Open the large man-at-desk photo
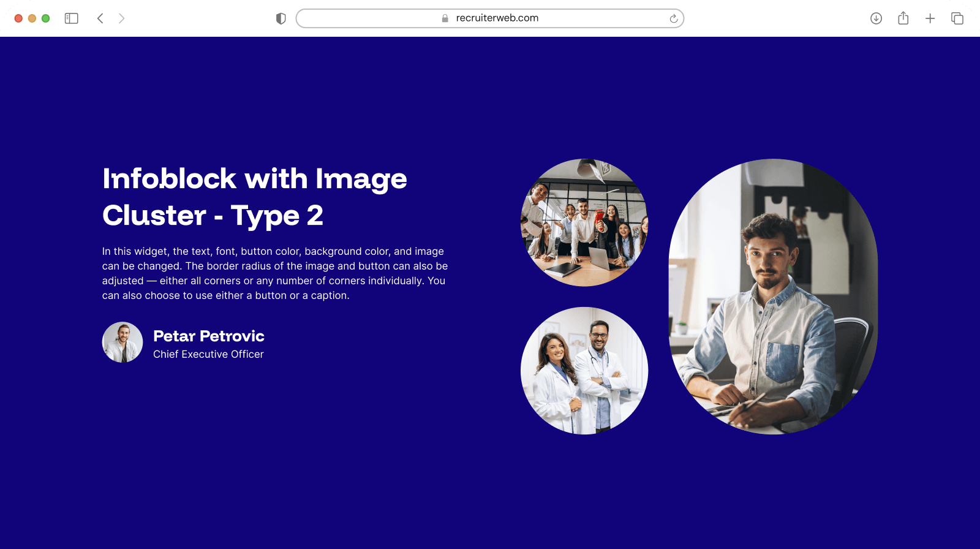The height and width of the screenshot is (549, 980). 773,297
